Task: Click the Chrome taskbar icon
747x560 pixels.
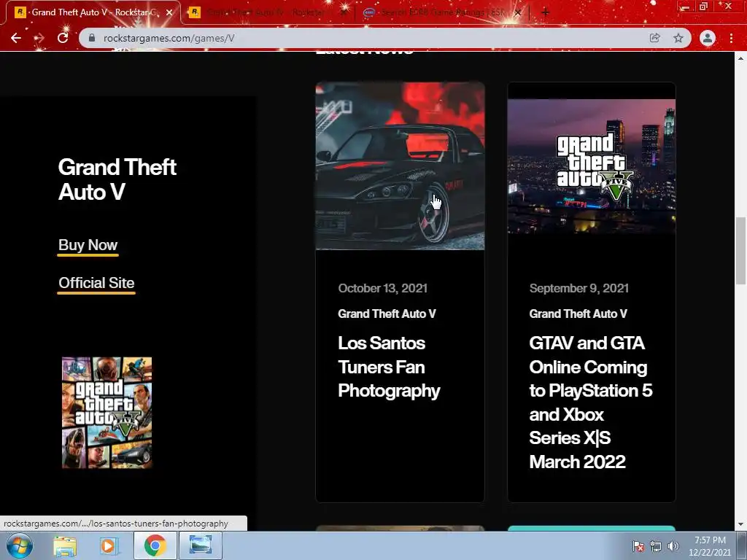Action: (x=155, y=545)
